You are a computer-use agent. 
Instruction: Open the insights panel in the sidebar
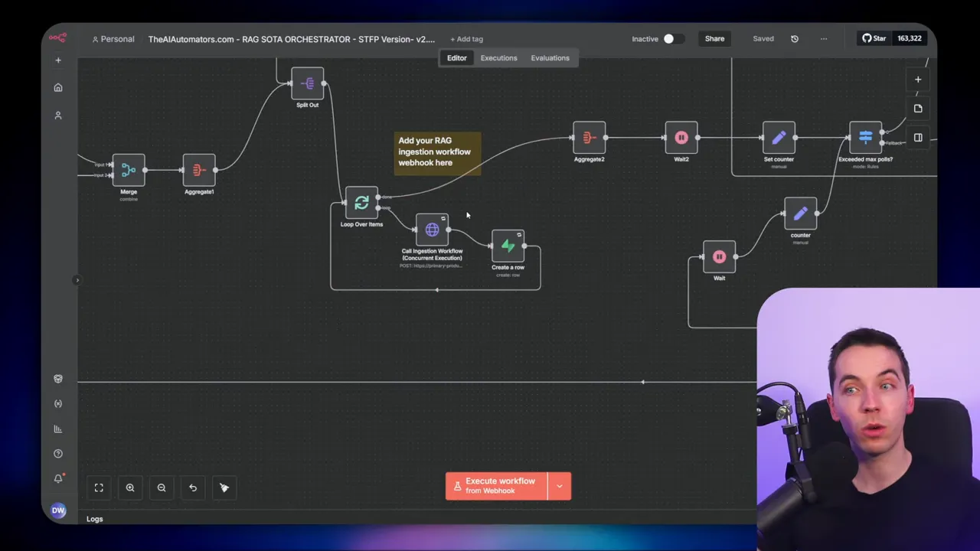[x=57, y=429]
